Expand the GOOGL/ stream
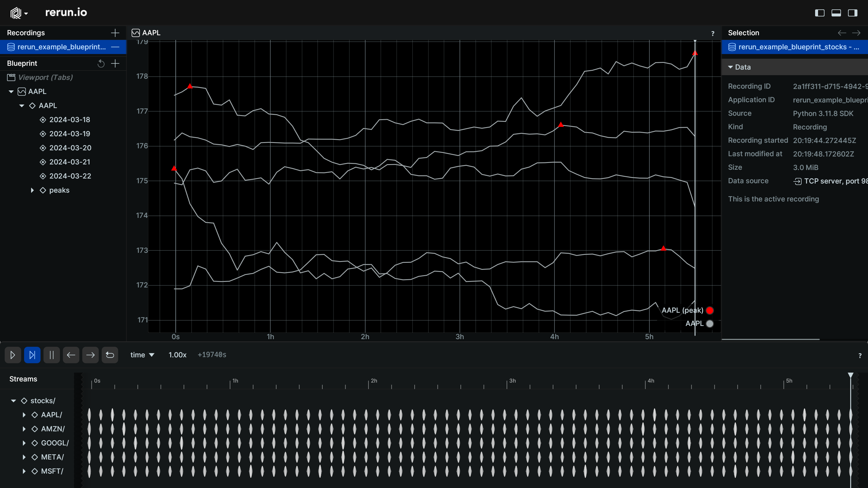The image size is (868, 488). (x=24, y=443)
